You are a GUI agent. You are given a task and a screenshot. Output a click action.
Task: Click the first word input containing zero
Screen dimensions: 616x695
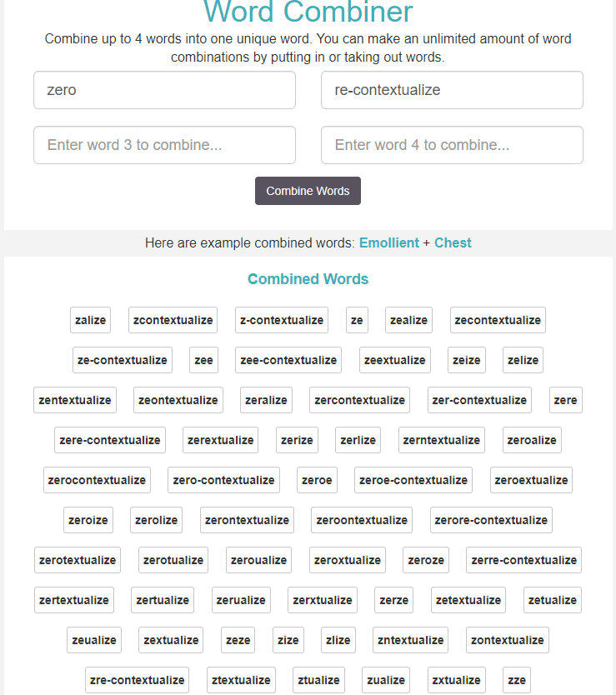164,90
